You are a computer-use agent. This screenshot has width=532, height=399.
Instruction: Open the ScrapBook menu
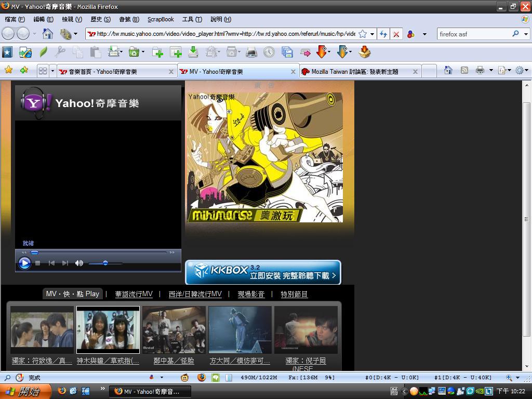pyautogui.click(x=161, y=19)
